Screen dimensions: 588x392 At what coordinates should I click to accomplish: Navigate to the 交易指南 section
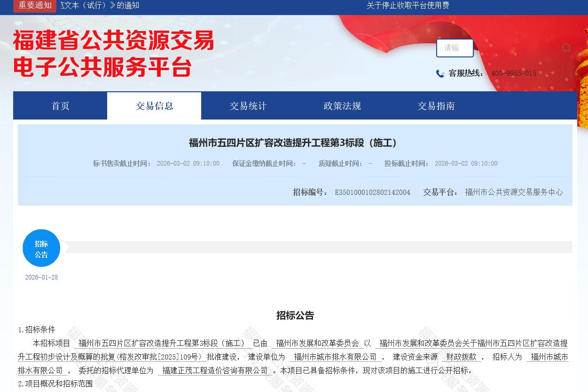tap(436, 106)
